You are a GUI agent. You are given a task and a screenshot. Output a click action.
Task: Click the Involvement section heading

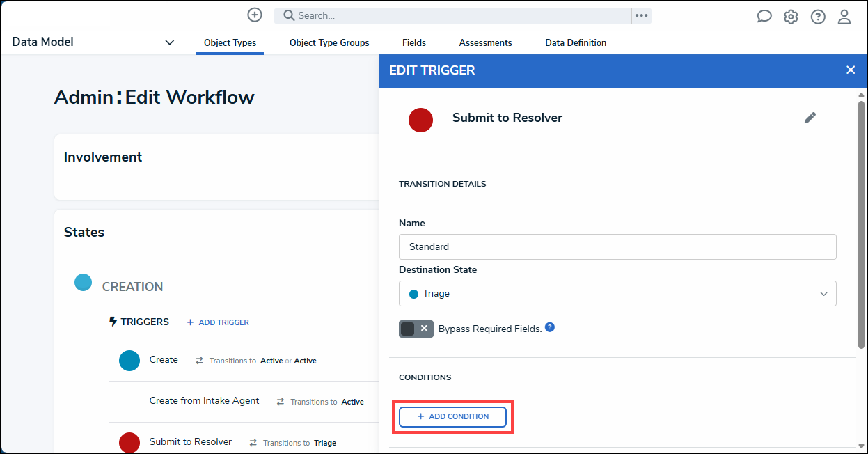(103, 157)
